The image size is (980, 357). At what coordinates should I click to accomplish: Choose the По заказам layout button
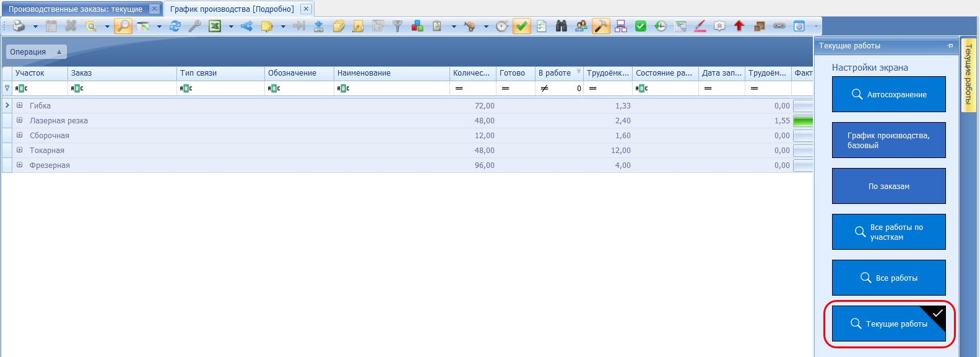pyautogui.click(x=888, y=186)
